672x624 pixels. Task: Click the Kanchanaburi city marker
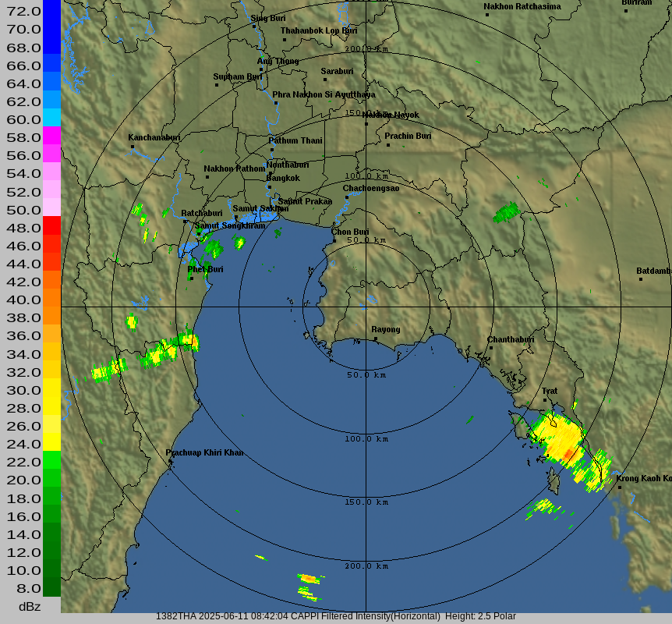133,147
